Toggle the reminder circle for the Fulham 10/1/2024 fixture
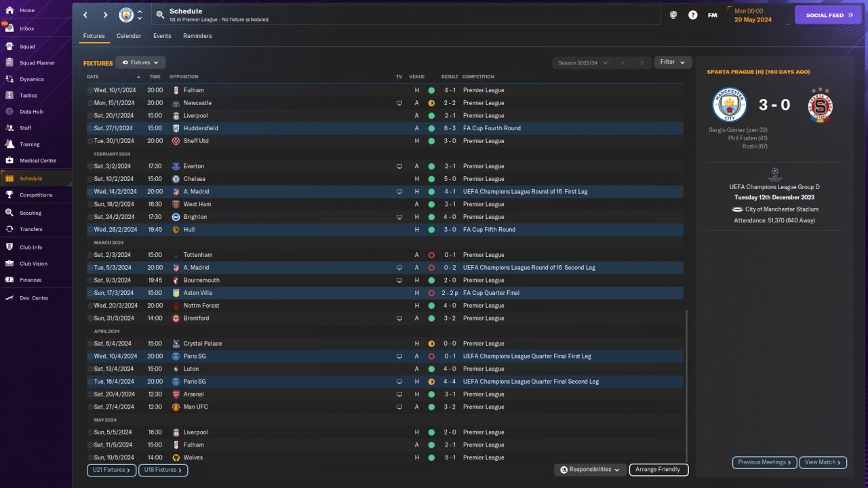 coord(90,90)
